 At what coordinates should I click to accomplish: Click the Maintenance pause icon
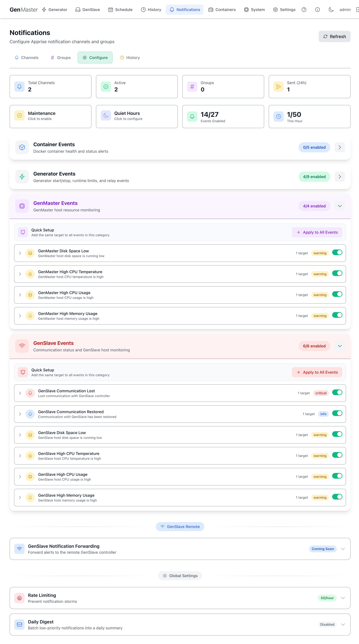[19, 116]
